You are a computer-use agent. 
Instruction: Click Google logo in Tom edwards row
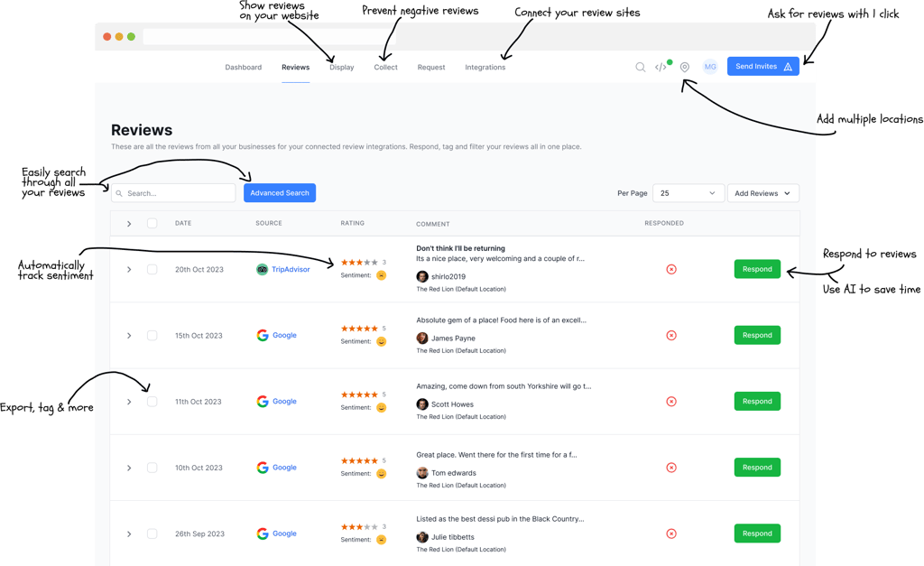coord(263,468)
